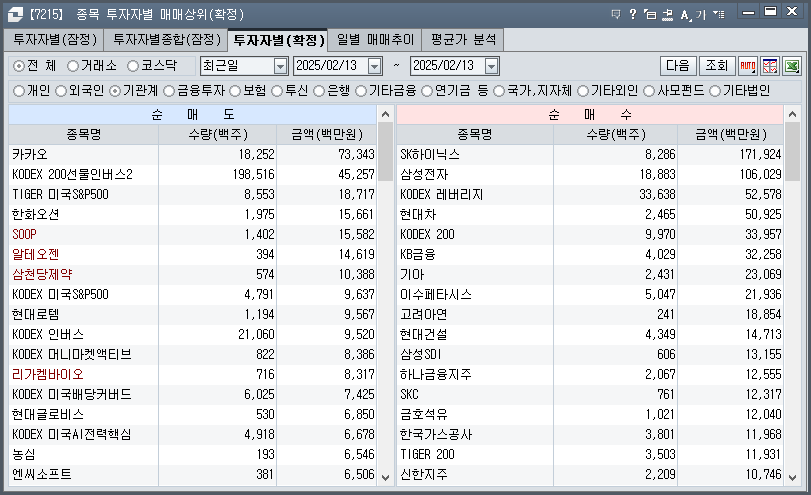Click the end date field 2025/02/13
Screen dimensions: 811x495
coord(447,66)
